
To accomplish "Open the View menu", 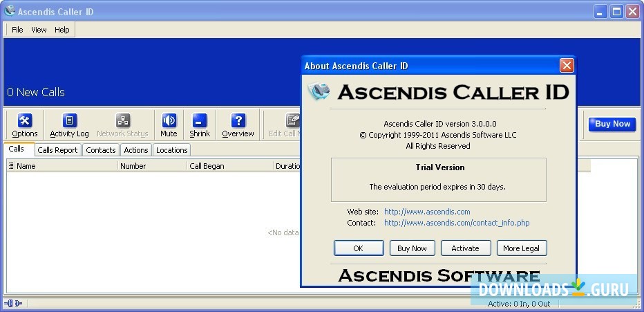I will pyautogui.click(x=39, y=30).
